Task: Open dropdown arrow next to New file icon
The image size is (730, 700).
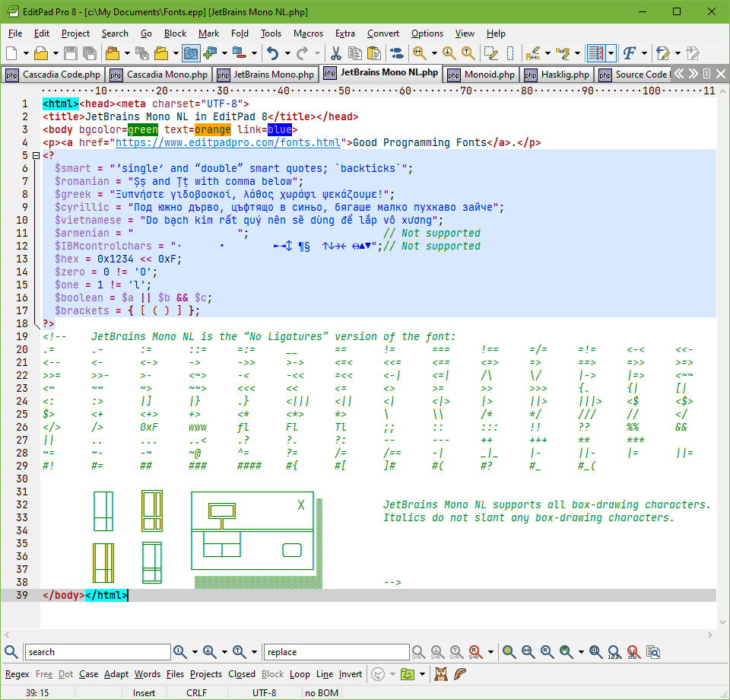Action: (x=26, y=53)
